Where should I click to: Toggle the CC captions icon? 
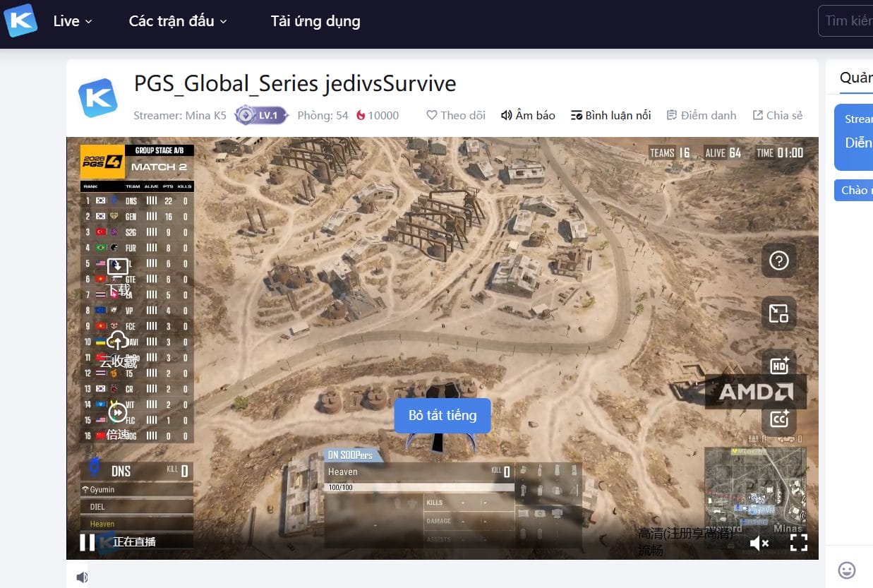779,419
